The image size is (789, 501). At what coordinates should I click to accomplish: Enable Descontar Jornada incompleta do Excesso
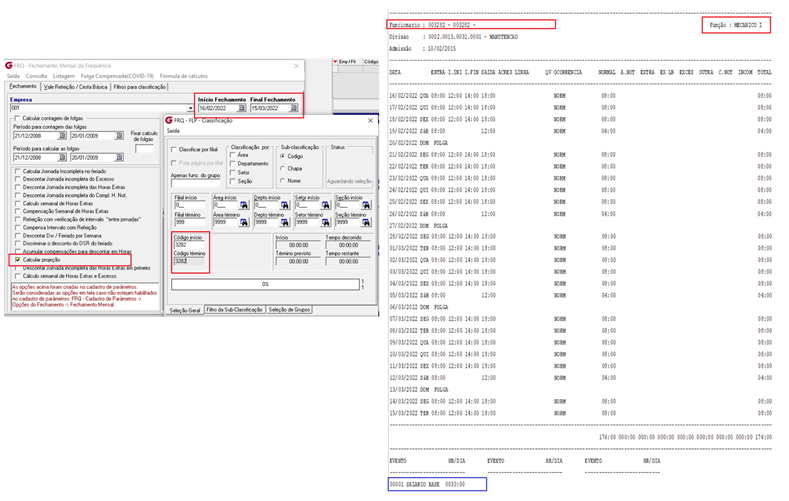point(18,179)
